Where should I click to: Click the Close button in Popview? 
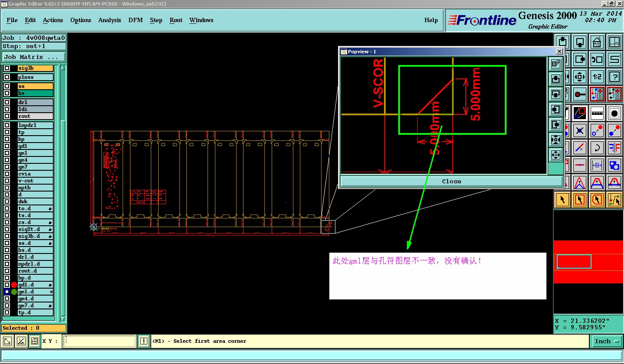click(x=452, y=181)
